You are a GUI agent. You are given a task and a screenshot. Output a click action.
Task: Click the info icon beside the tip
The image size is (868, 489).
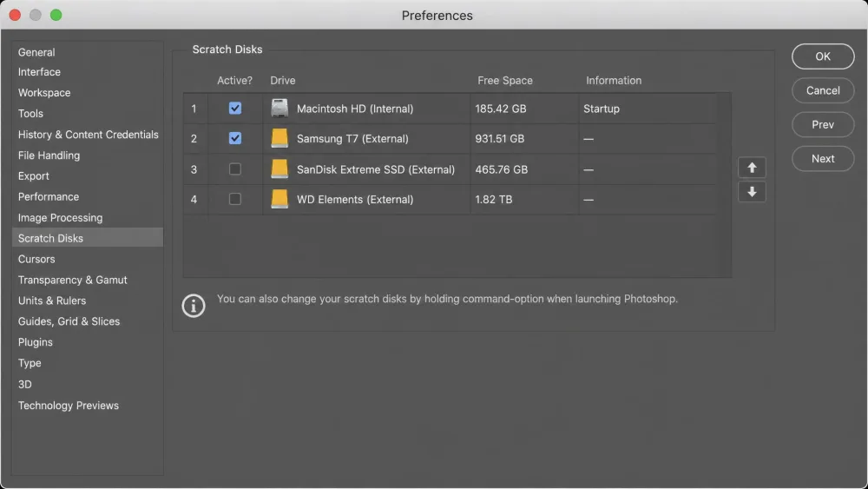[x=194, y=306]
